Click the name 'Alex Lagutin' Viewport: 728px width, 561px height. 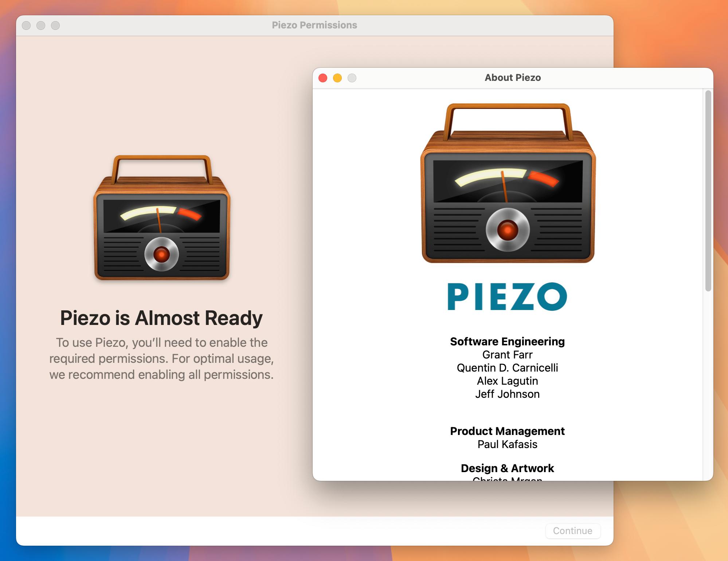(507, 381)
